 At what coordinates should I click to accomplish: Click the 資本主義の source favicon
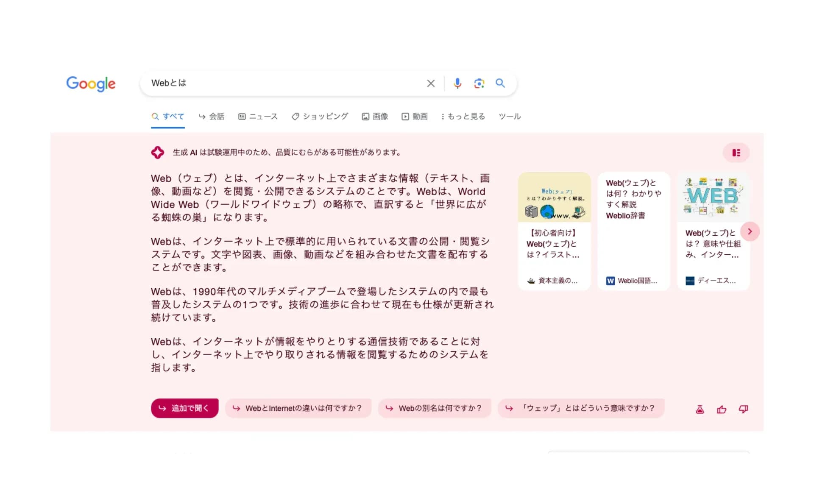click(531, 281)
